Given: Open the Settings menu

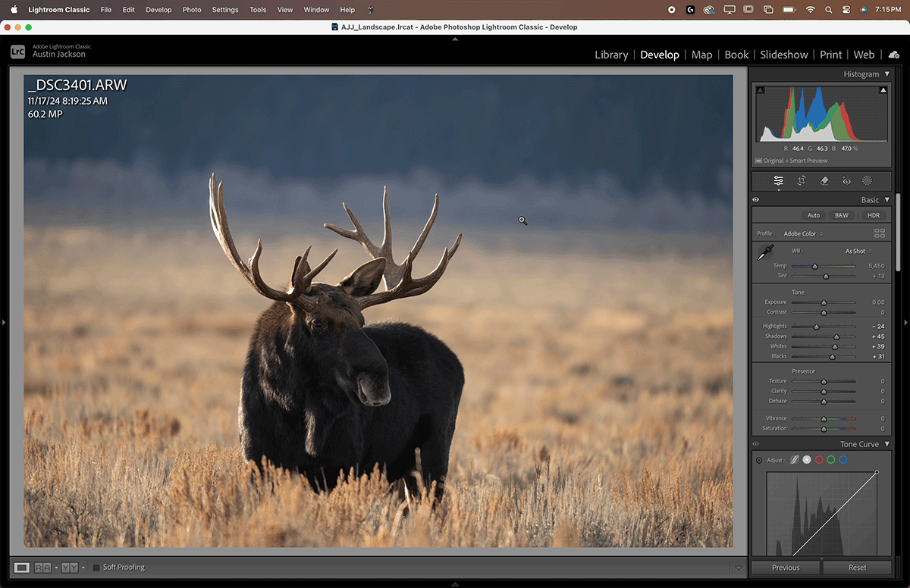Looking at the screenshot, I should [x=225, y=10].
